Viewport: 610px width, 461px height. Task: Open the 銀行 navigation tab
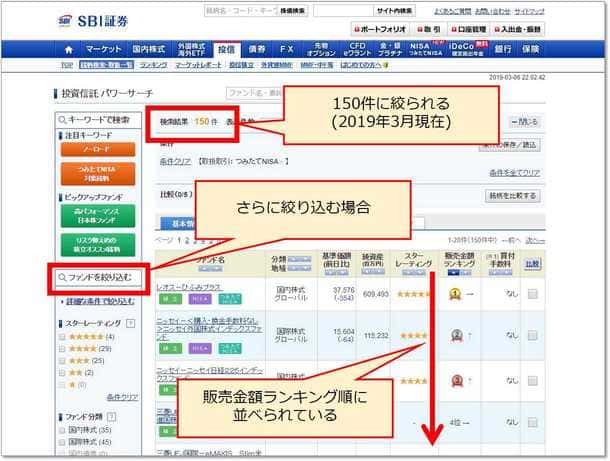pos(503,49)
